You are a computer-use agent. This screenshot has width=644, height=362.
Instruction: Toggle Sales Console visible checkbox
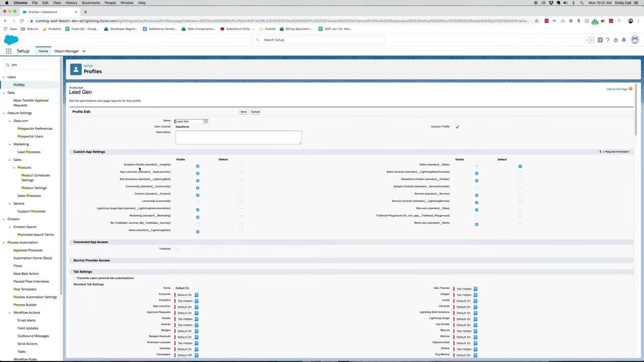(476, 173)
